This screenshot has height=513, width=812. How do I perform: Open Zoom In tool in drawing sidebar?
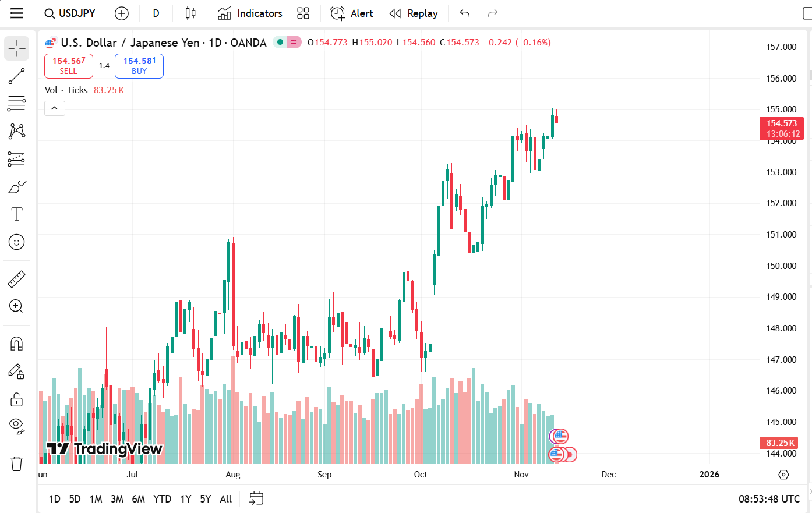coord(16,306)
